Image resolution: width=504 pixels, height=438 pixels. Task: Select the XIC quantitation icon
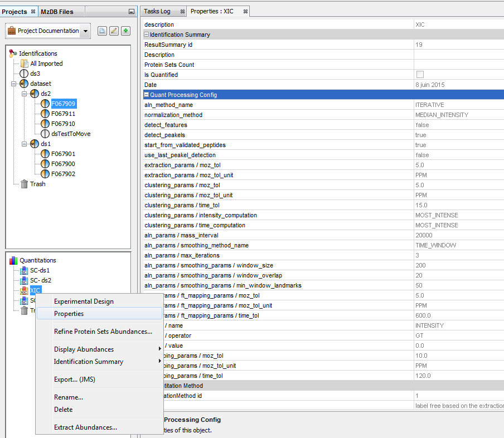click(24, 290)
